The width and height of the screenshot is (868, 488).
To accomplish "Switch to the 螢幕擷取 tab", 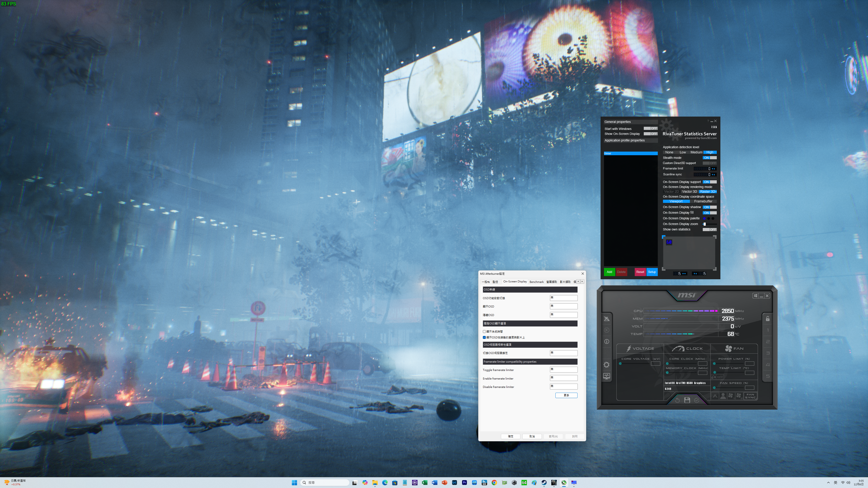I will [x=552, y=282].
